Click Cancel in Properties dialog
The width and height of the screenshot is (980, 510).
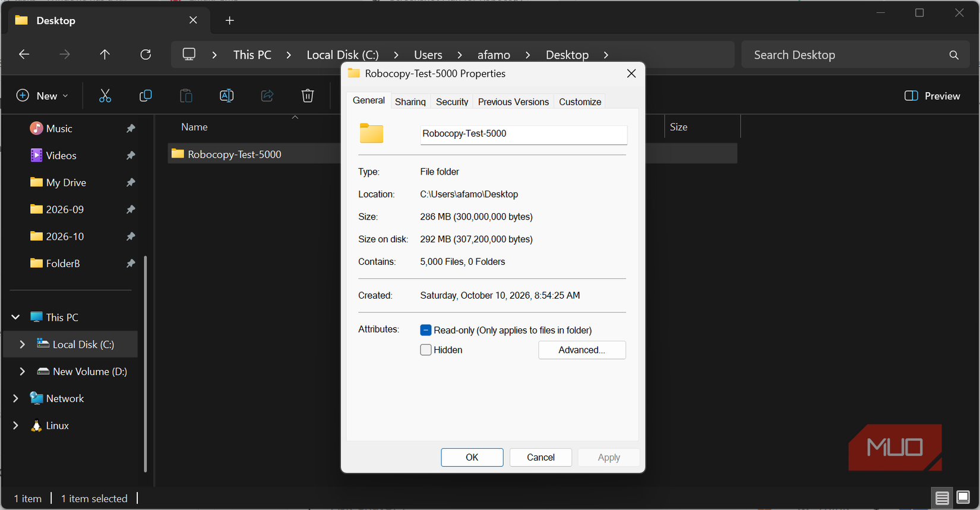[541, 457]
